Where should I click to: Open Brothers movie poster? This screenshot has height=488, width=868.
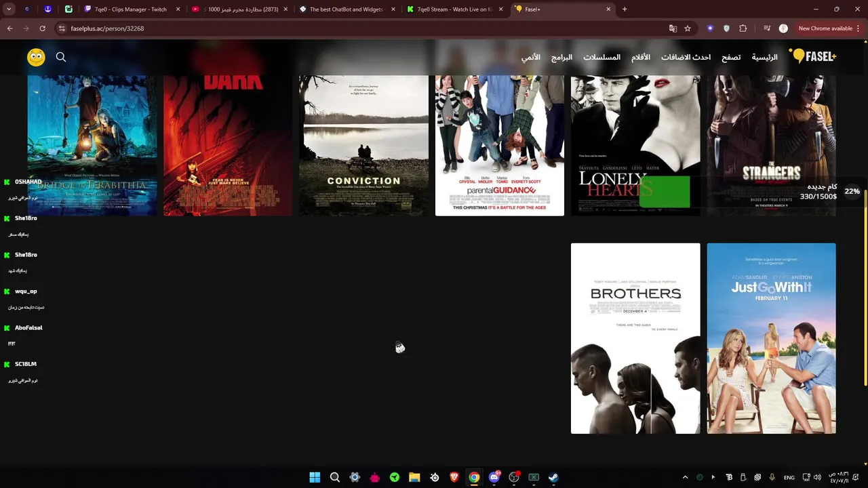(635, 338)
